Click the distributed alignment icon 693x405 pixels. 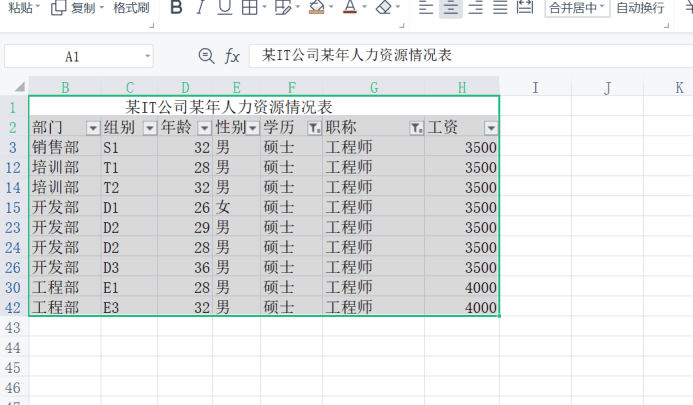pos(525,8)
